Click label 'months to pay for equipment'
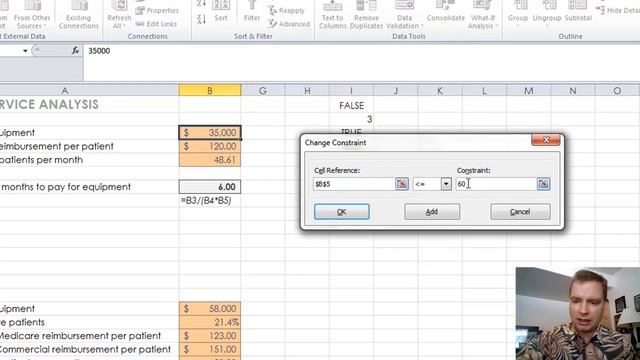This screenshot has height=360, width=640. click(66, 187)
